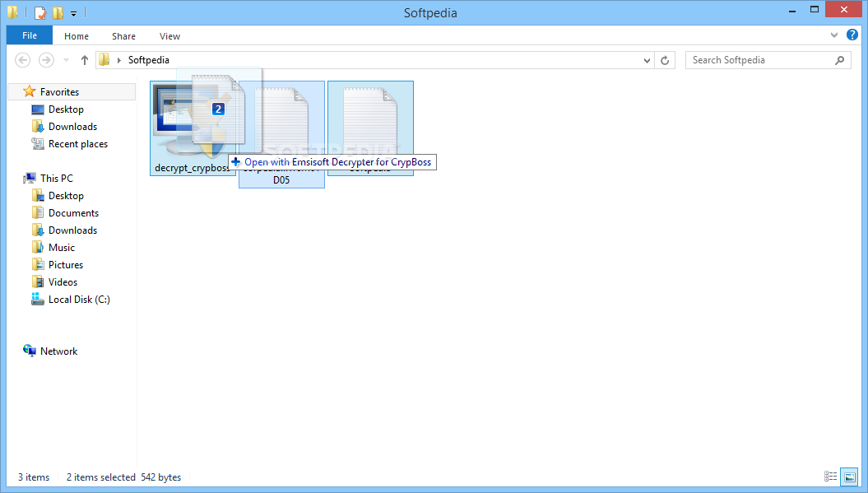
Task: Go forward with the Forward arrow
Action: [47, 60]
